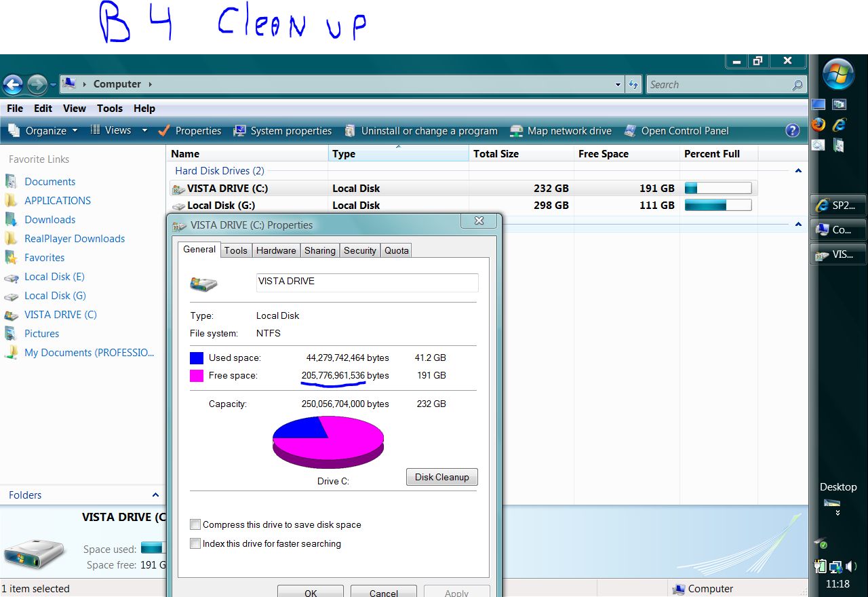Collapse the Hard Disk Drives group
The height and width of the screenshot is (597, 868).
pos(798,171)
